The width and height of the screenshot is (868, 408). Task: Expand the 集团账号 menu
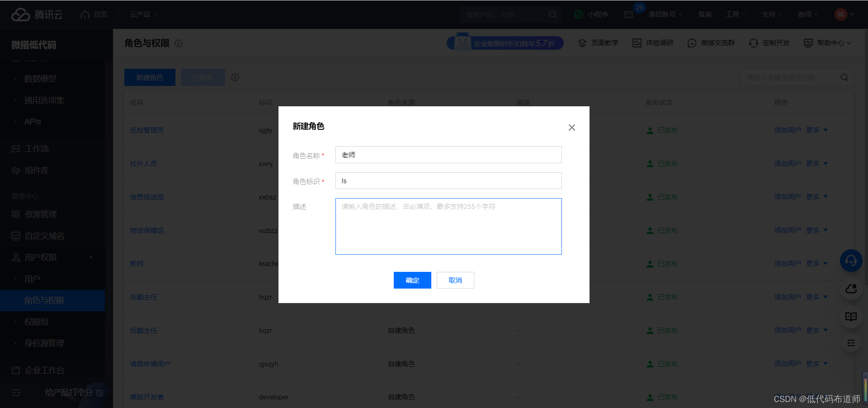pos(665,14)
